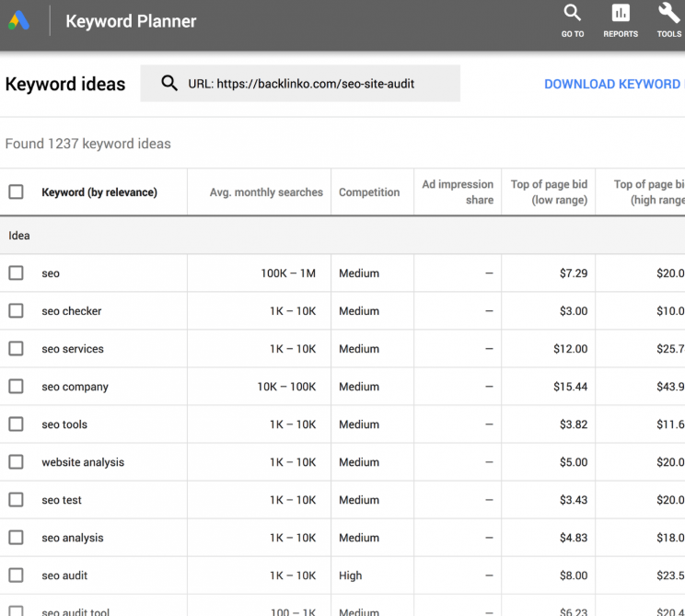Select the keyword 'seo services'
685x616 pixels.
pos(73,349)
